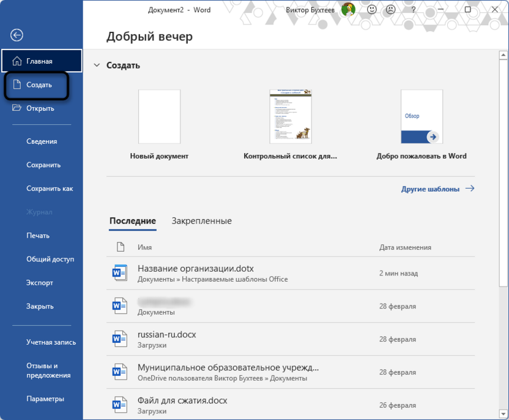Click the back arrow to return to document

tap(17, 35)
